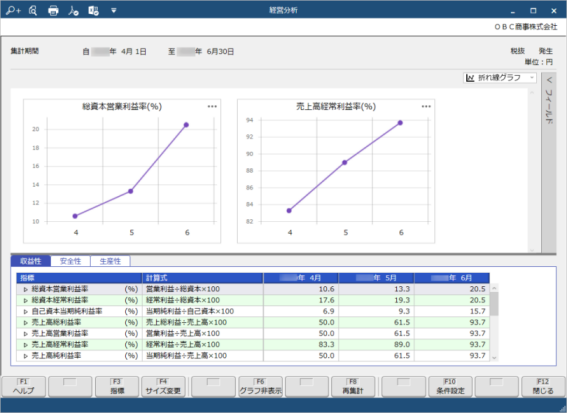567x413 pixels.
Task: Click the PDF export icon
Action: [73, 10]
